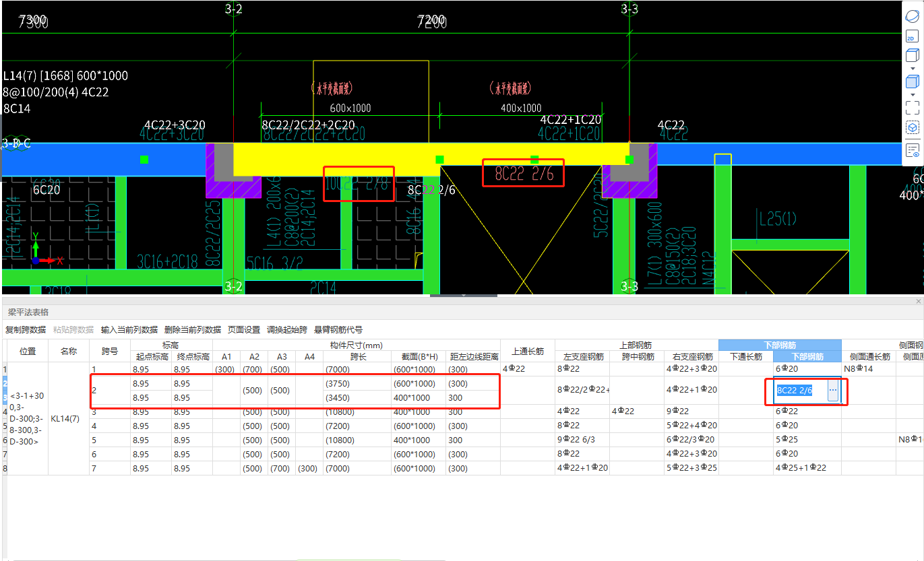
Task: Click the ellipsis button in the 8C22 2/6 cell
Action: pos(833,391)
